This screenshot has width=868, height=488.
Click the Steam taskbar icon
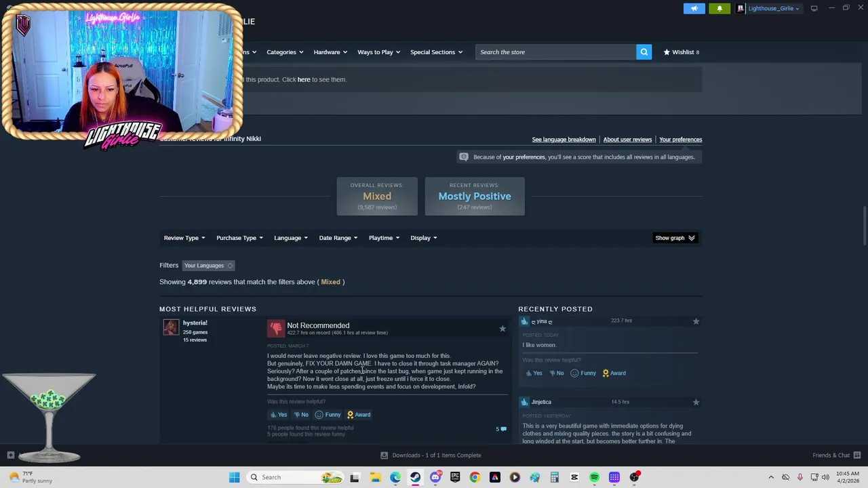point(415,477)
